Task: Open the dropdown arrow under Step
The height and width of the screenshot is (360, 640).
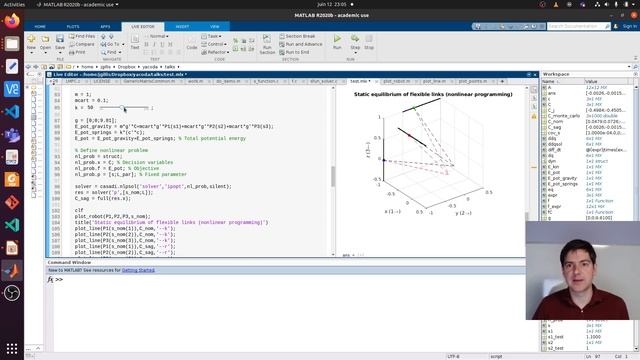Action: 355,53
